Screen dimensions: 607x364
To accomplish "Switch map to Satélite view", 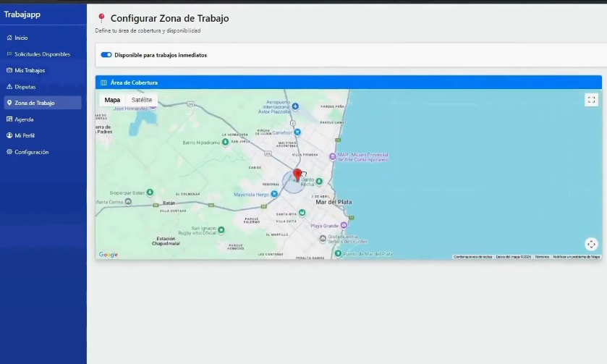I will point(142,100).
